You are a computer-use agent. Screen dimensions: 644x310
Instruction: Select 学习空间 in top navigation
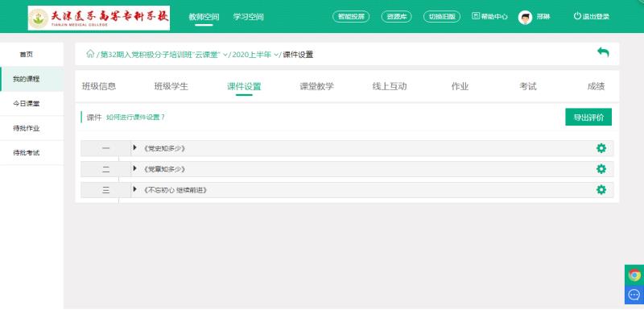248,17
